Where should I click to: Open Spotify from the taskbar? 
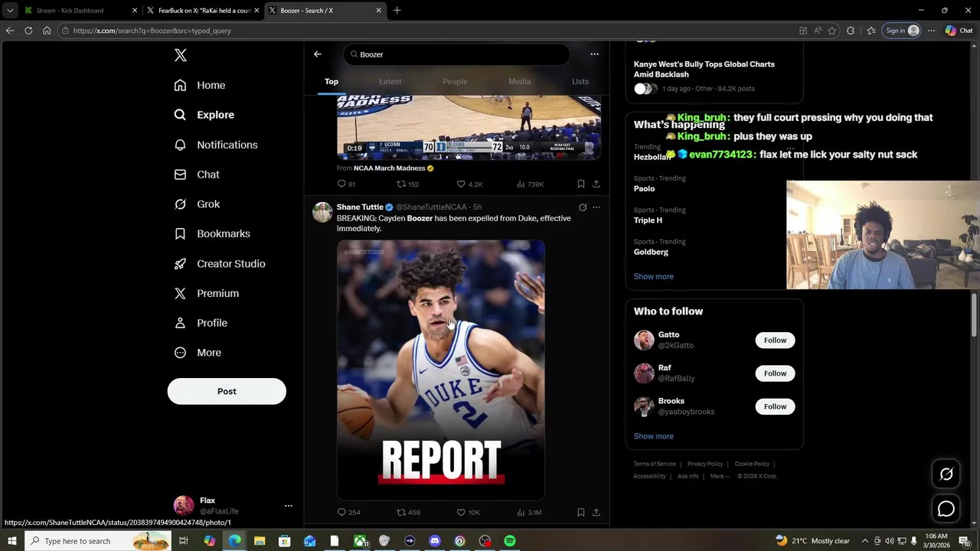tap(510, 541)
